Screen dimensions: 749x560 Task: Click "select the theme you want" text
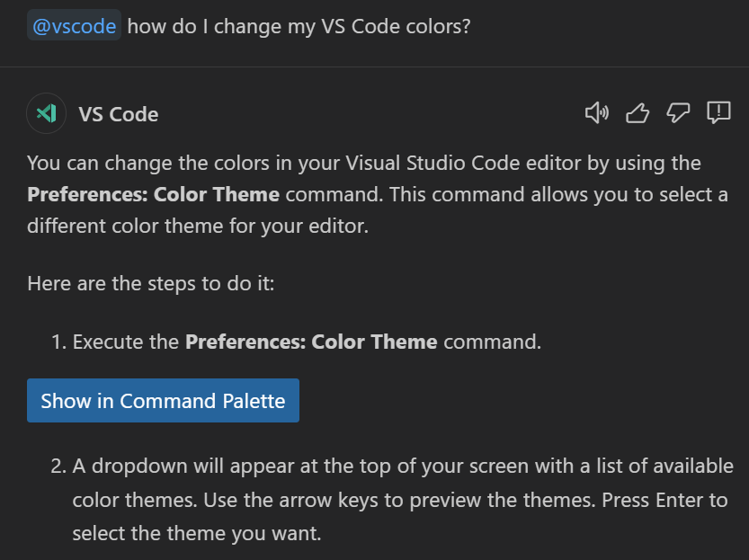[196, 533]
